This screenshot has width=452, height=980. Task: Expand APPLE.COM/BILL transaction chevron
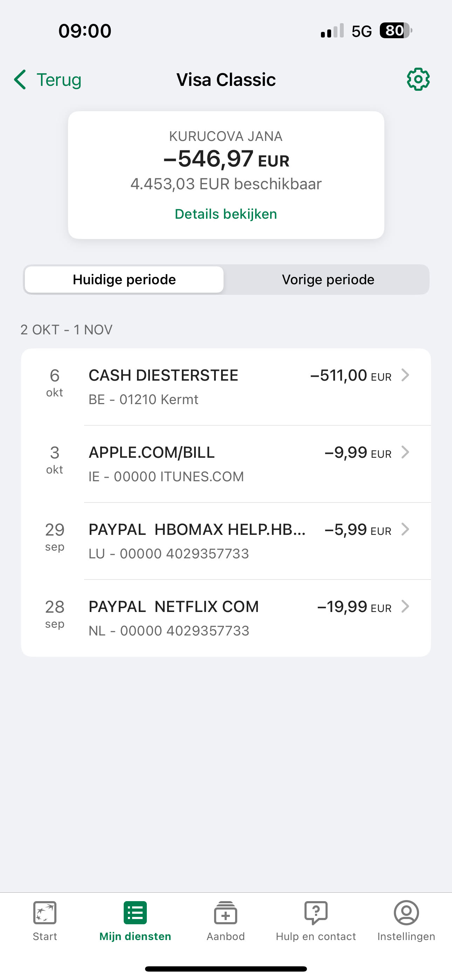pos(406,452)
